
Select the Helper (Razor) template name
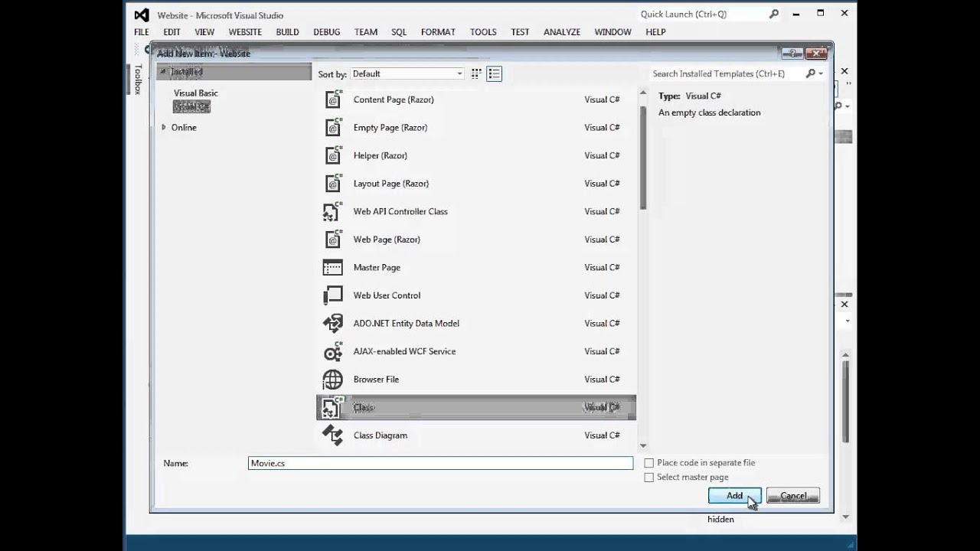(381, 155)
